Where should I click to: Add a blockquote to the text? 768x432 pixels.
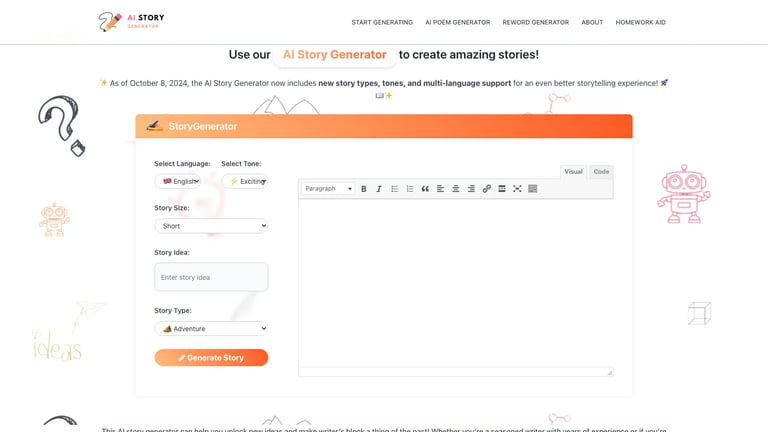425,189
